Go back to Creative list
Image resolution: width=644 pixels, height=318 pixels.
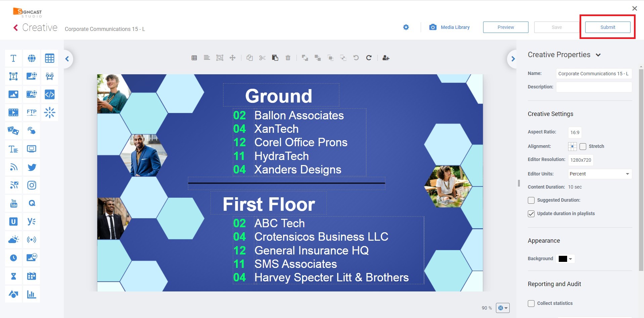(x=15, y=28)
